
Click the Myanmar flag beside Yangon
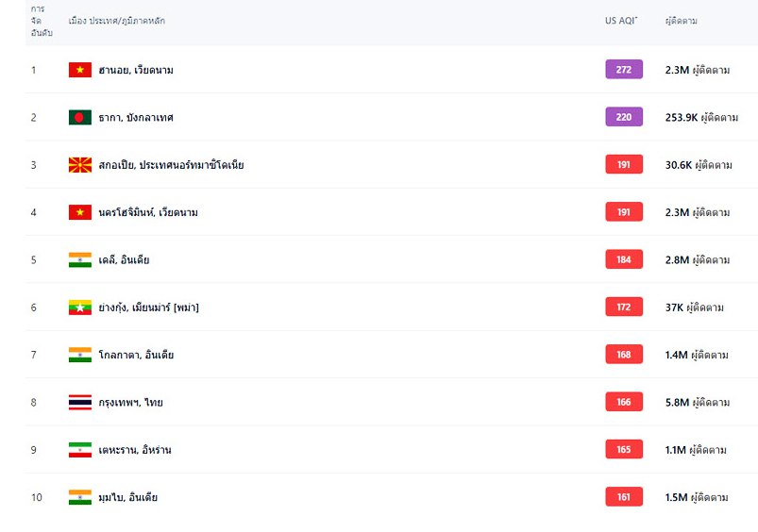click(x=80, y=308)
